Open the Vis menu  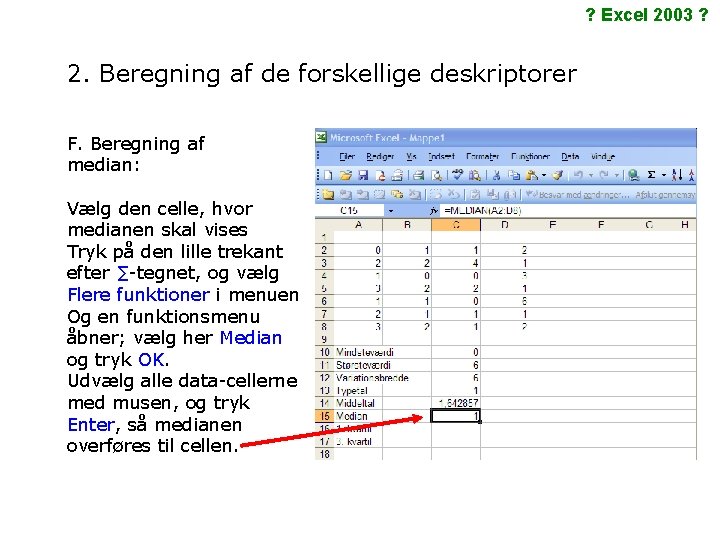tap(411, 157)
